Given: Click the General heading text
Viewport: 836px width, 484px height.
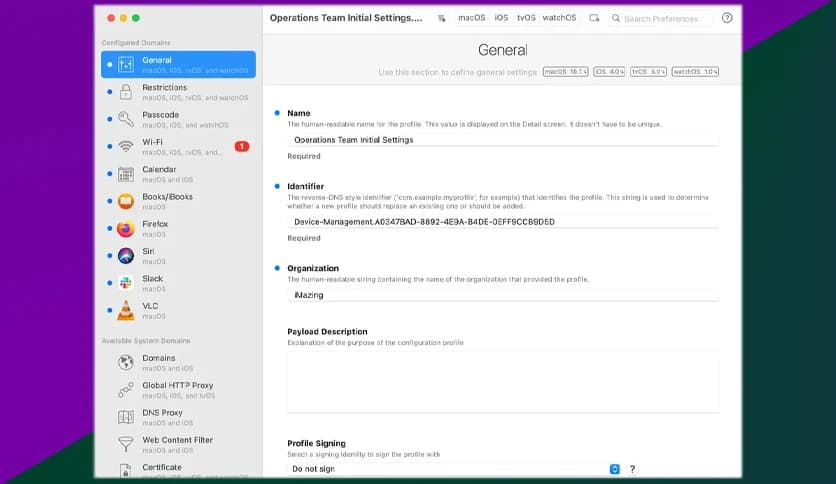Looking at the screenshot, I should (x=502, y=50).
